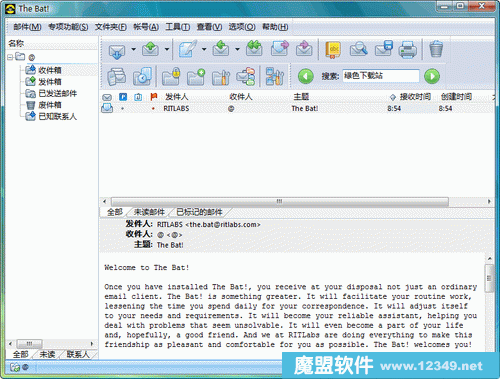
Task: Sort messages by 发件人 column header
Action: click(x=177, y=97)
